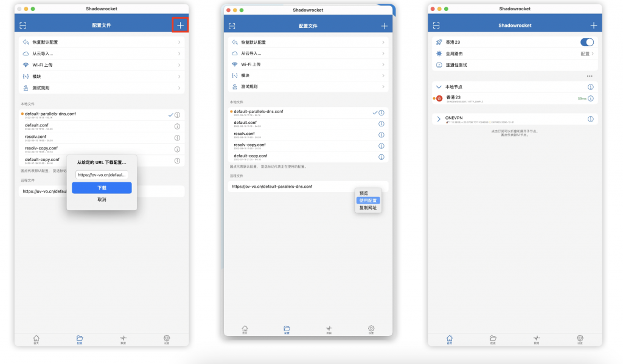The width and height of the screenshot is (623, 364).
Task: Open info for default-parallels-dns.conf in left window
Action: (x=178, y=115)
